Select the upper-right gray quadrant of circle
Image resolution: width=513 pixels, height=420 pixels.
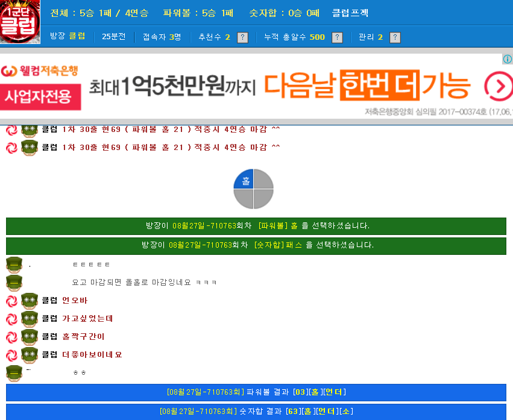click(x=263, y=179)
